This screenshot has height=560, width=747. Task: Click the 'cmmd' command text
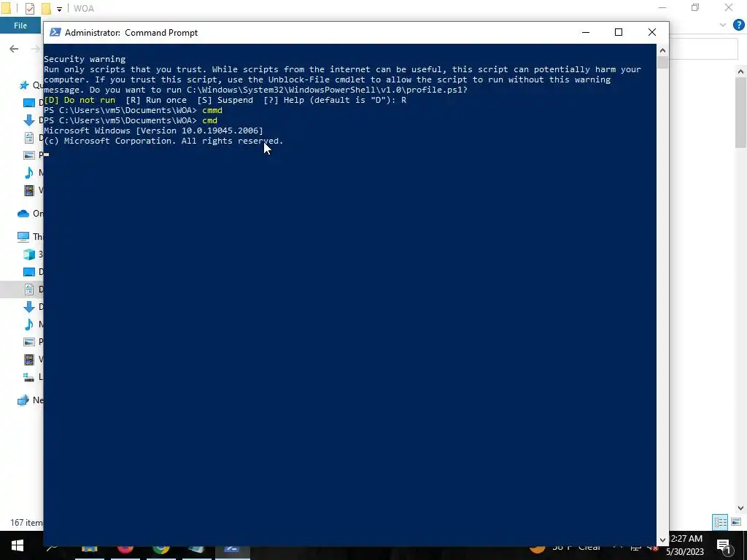pyautogui.click(x=212, y=111)
